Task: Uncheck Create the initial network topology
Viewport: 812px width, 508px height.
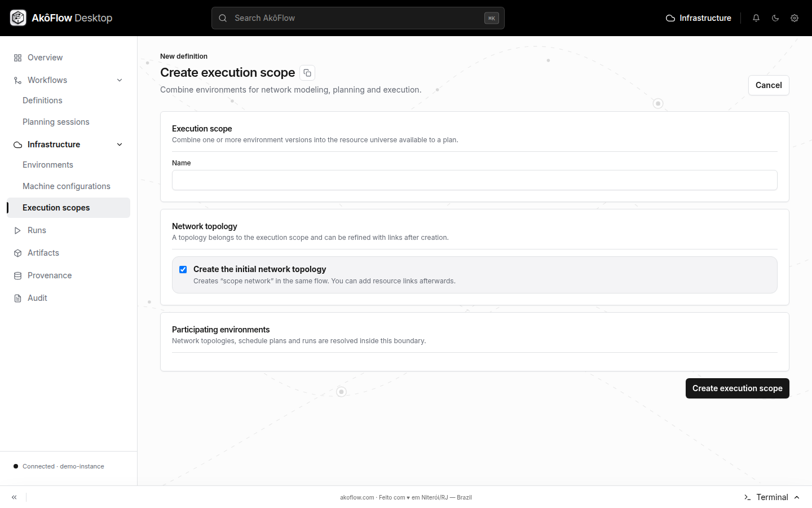Action: (x=183, y=269)
